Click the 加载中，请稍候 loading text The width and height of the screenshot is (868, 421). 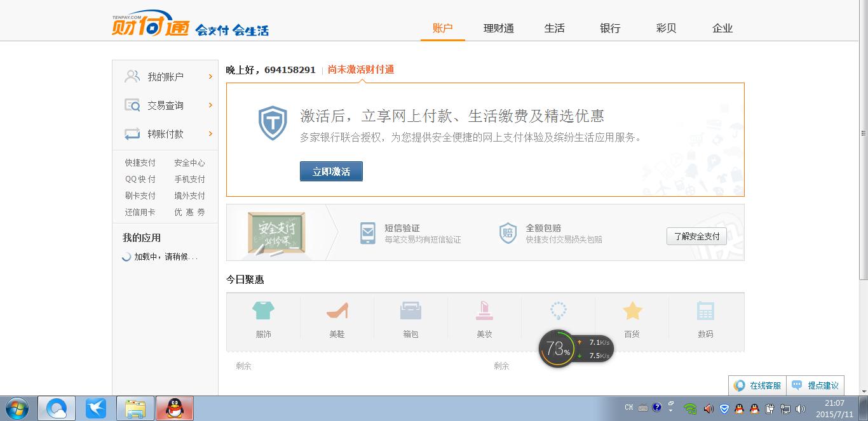[x=166, y=257]
